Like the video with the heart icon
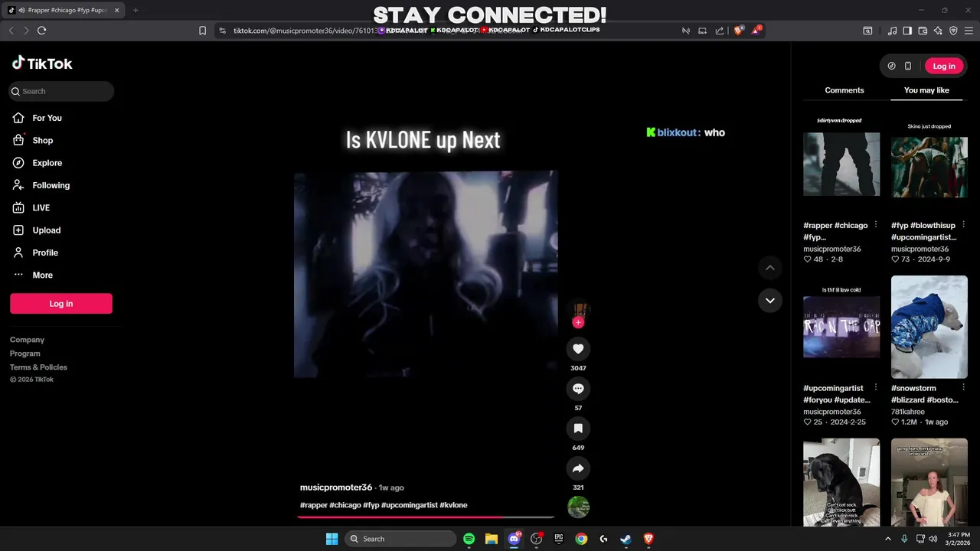Viewport: 980px width, 551px height. (578, 349)
